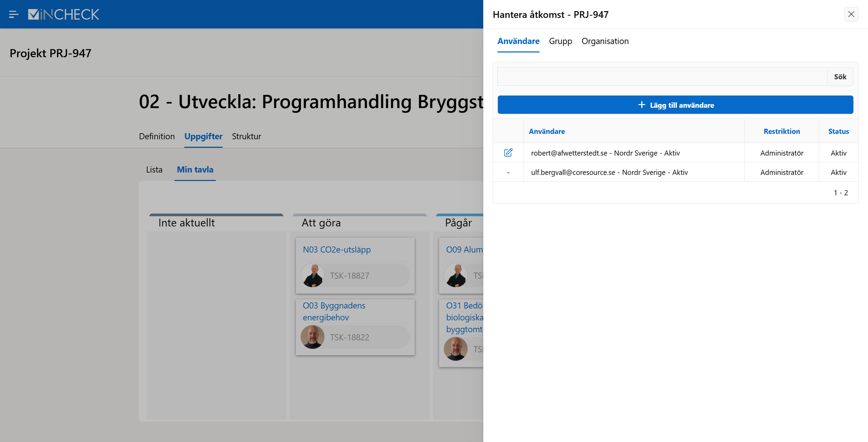
Task: Select the ulf.bergvall@coresource.se row
Action: [609, 172]
